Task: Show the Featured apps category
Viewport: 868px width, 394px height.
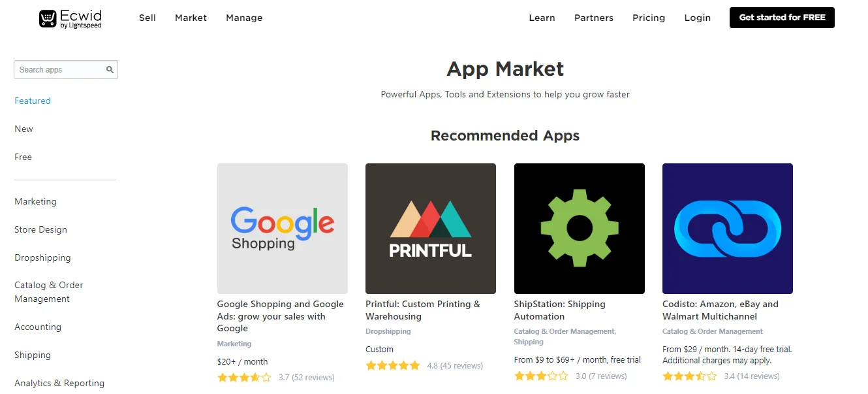Action: [x=33, y=101]
